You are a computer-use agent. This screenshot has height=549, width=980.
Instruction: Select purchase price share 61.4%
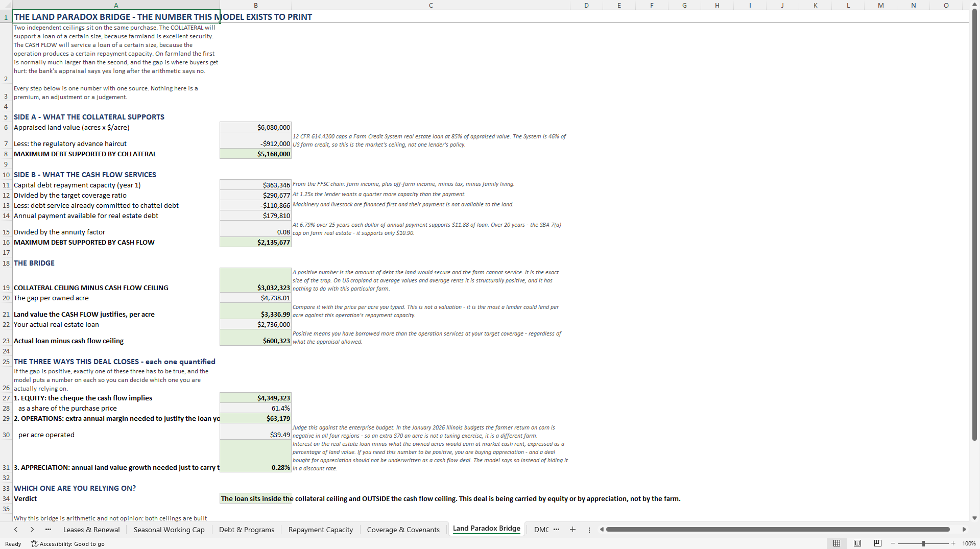click(256, 408)
